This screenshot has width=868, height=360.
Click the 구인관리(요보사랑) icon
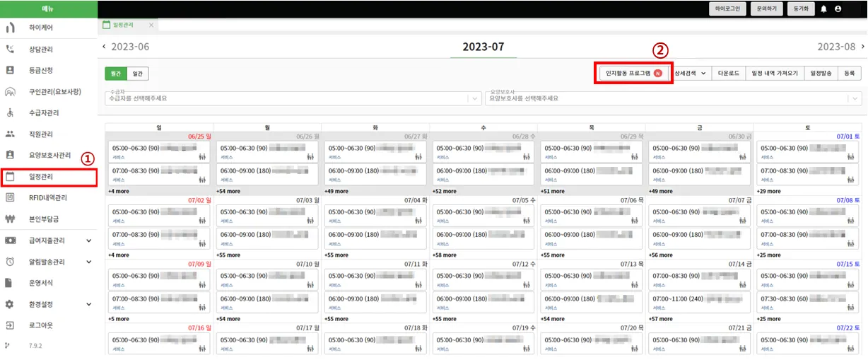pos(10,92)
